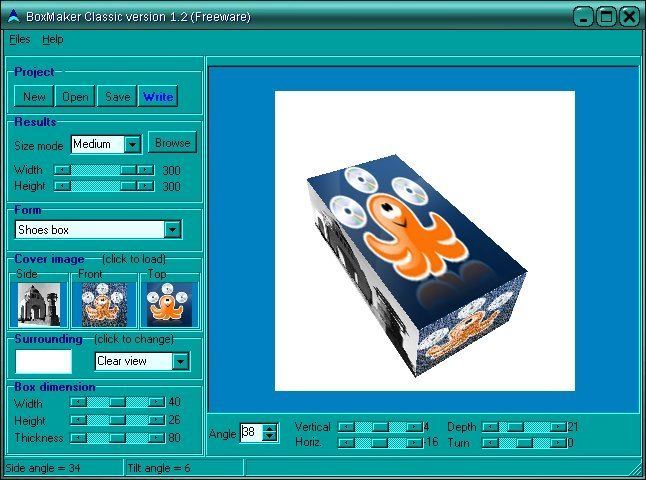
Task: Click left arrow of Box dimension Height
Action: [x=78, y=420]
